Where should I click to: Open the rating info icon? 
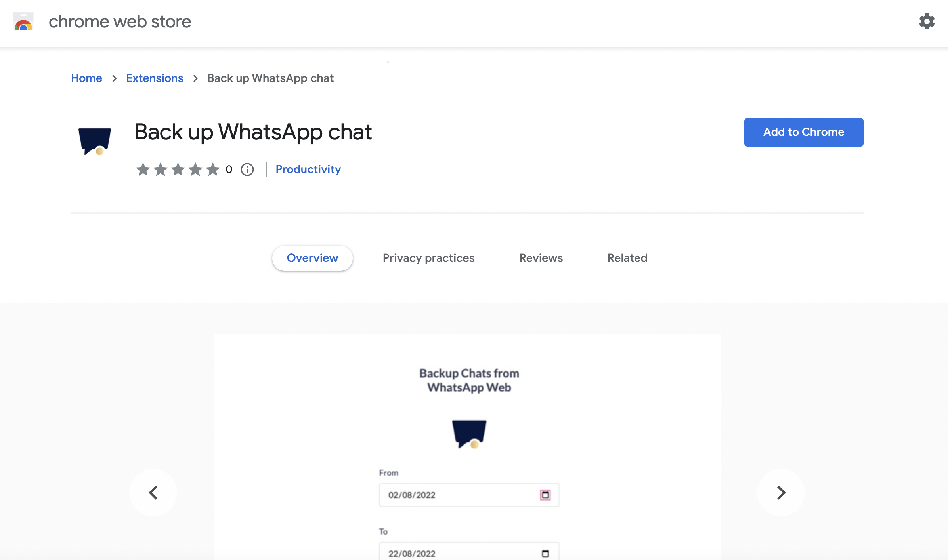247,170
